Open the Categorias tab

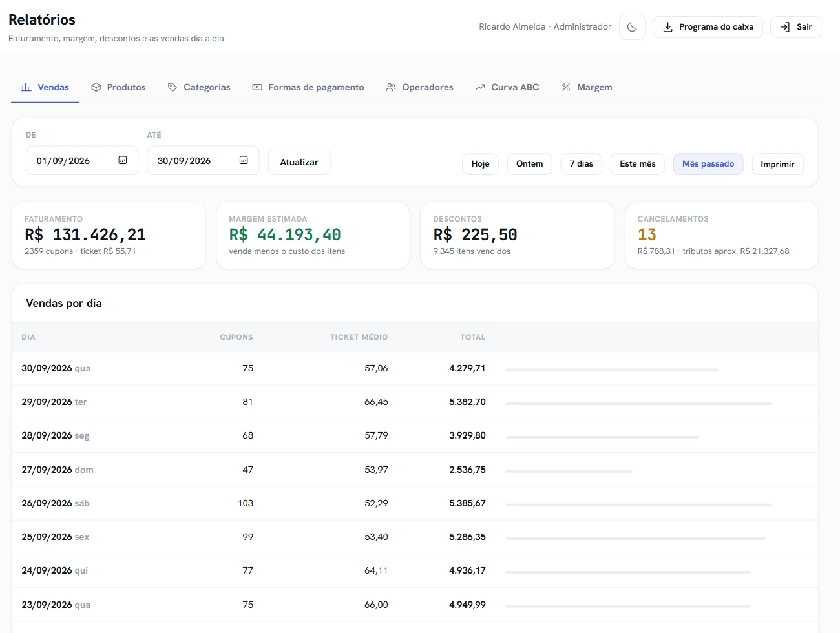pyautogui.click(x=199, y=87)
